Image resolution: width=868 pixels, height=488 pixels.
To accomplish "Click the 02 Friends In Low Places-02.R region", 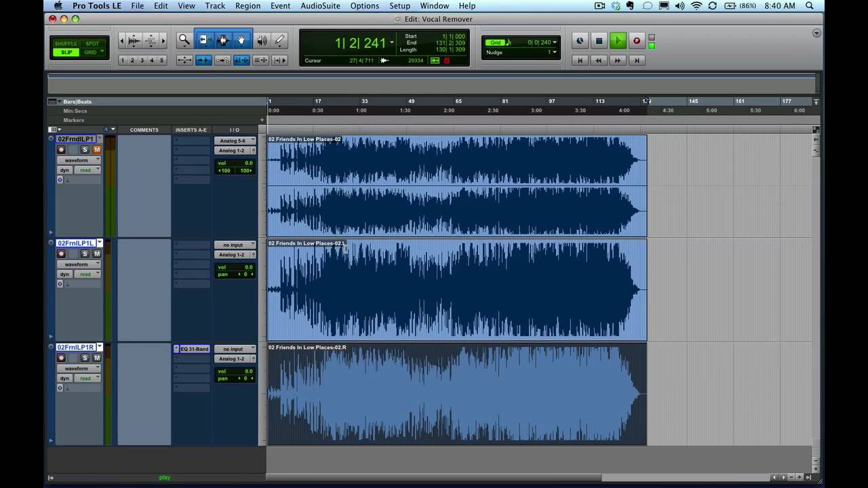I will [x=457, y=394].
